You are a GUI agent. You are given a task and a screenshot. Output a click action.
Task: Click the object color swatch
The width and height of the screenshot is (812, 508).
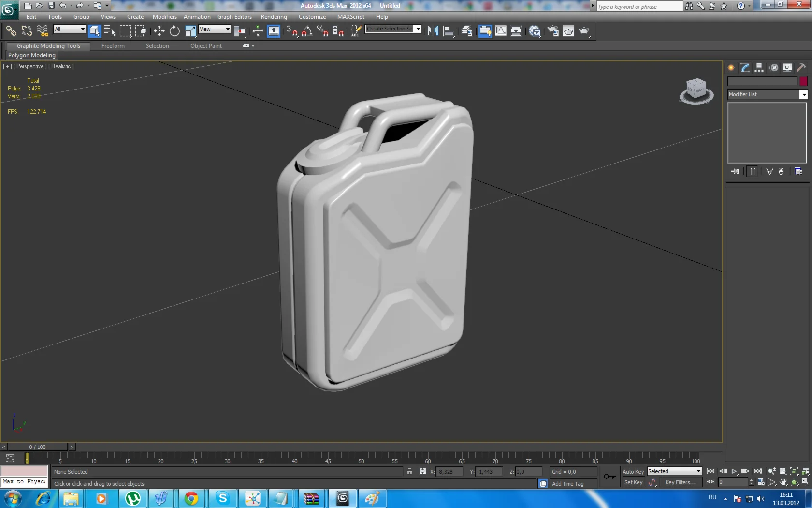pyautogui.click(x=803, y=81)
